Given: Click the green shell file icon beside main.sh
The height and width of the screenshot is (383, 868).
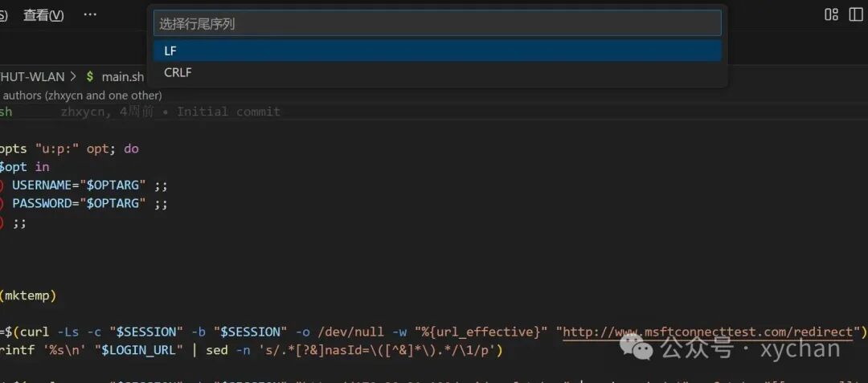Looking at the screenshot, I should (90, 77).
